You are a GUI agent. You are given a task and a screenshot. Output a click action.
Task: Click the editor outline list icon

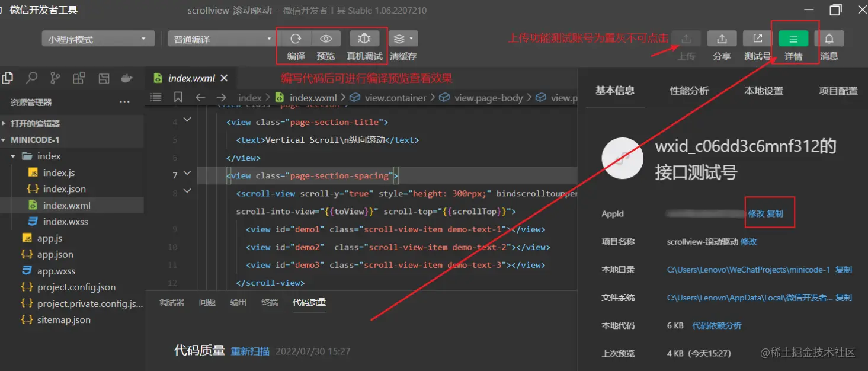click(156, 97)
